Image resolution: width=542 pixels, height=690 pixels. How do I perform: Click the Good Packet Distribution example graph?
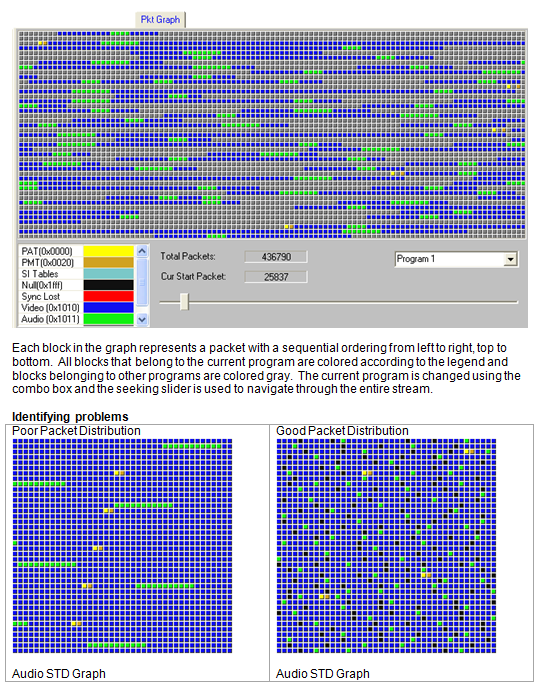[386, 546]
